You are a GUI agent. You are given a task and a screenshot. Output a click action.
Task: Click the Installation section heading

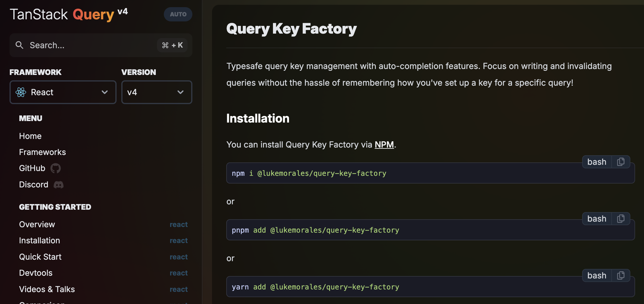(258, 118)
